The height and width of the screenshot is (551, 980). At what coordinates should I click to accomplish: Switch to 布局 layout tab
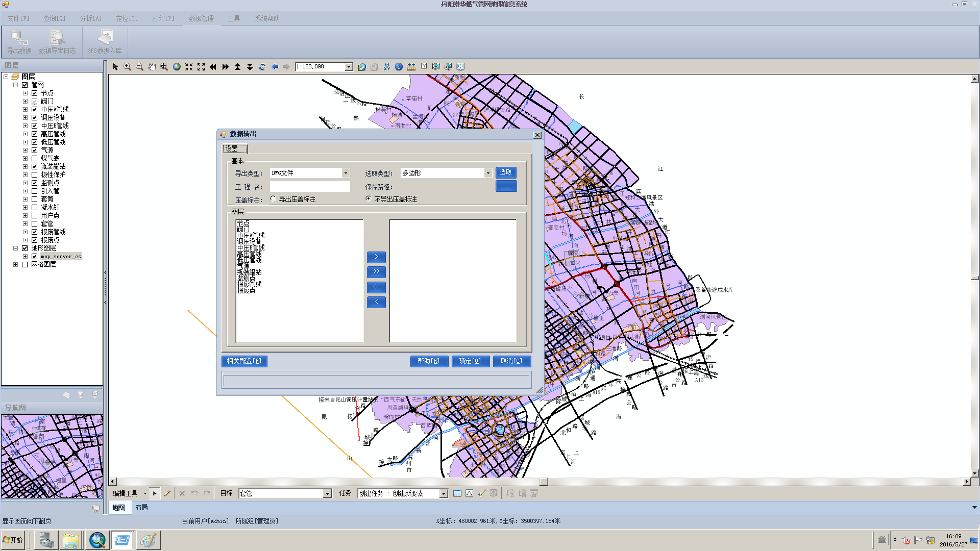click(141, 507)
